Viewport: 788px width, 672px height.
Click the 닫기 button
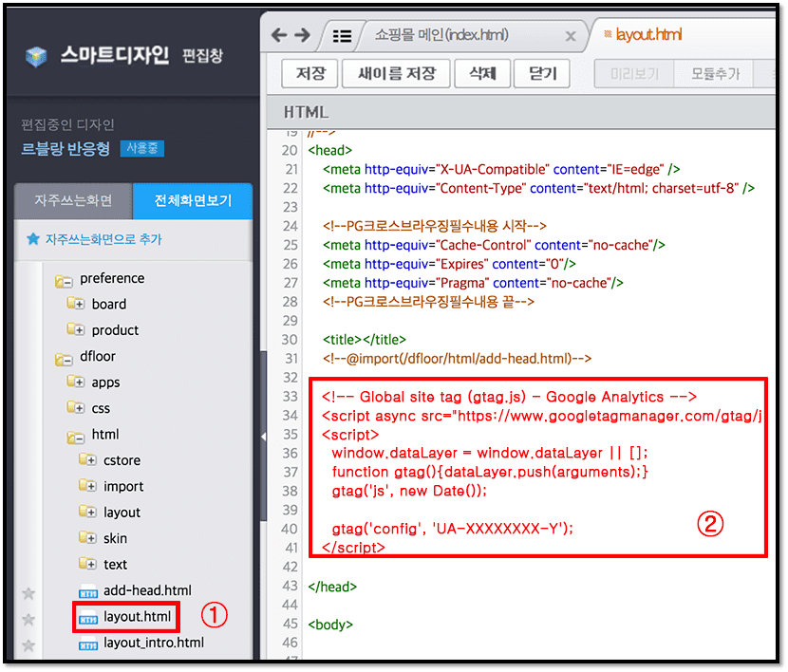[542, 73]
